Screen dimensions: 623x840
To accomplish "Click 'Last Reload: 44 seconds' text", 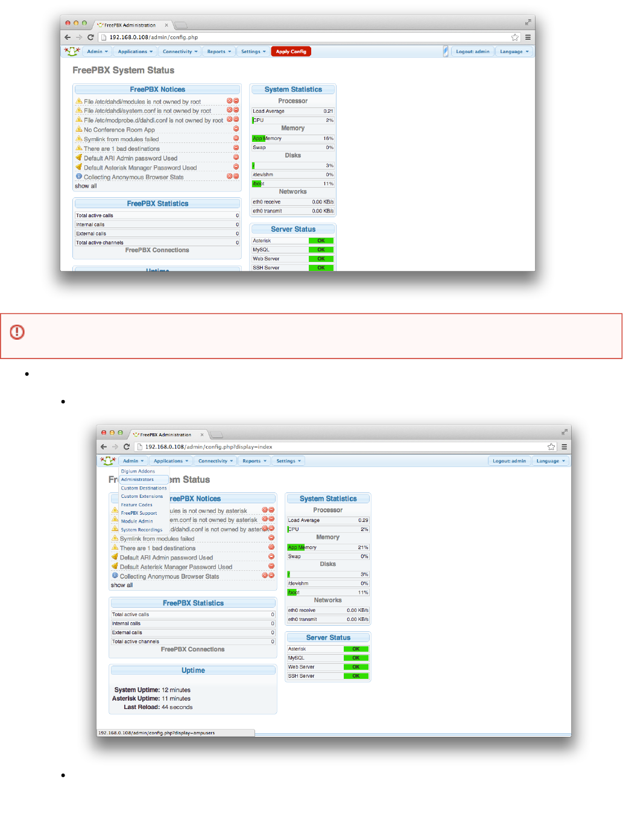I will [158, 707].
